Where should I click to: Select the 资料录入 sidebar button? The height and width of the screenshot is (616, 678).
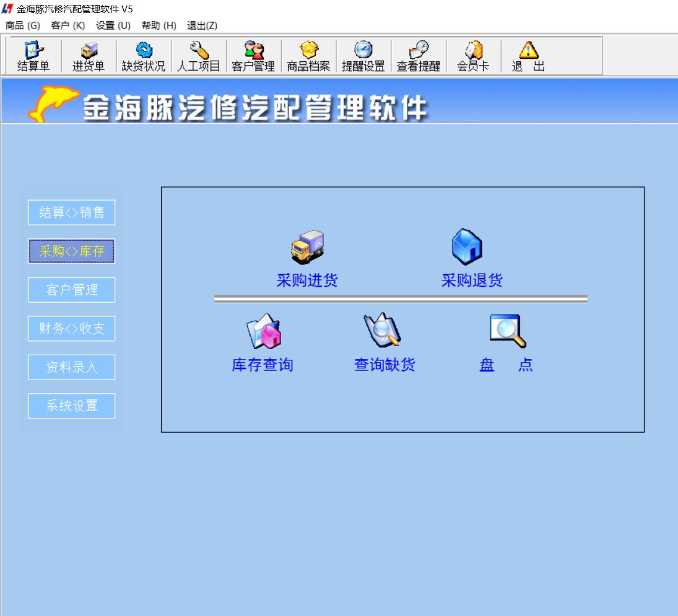coord(71,367)
